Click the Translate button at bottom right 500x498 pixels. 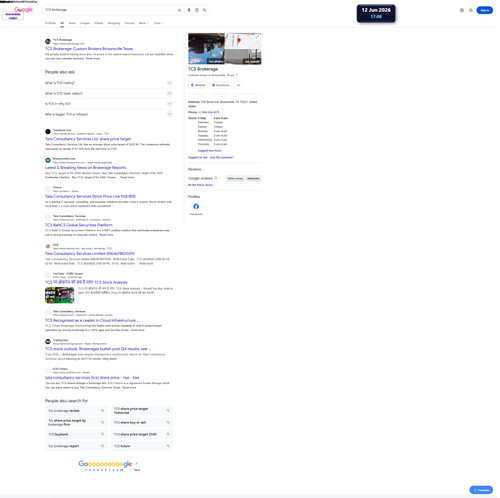[x=481, y=490]
